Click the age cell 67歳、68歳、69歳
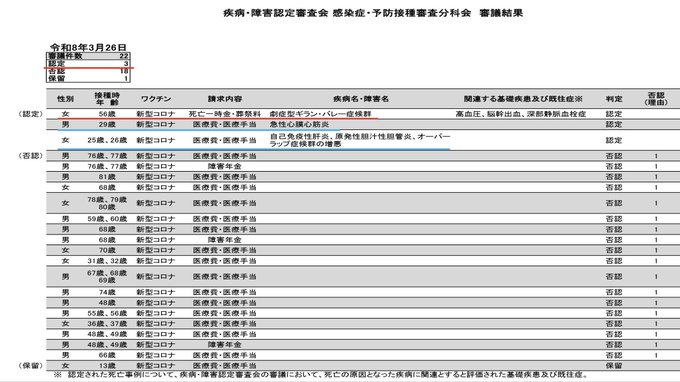Screen dimensions: 680x382 click(x=107, y=277)
